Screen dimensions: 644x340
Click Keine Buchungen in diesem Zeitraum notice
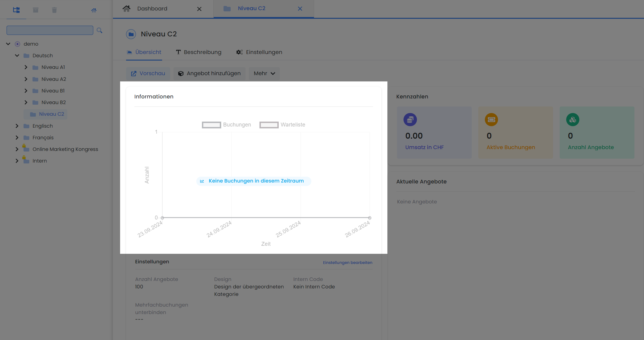[254, 181]
